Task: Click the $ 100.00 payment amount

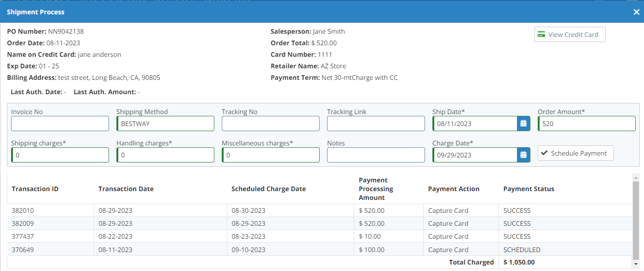Action: point(371,250)
